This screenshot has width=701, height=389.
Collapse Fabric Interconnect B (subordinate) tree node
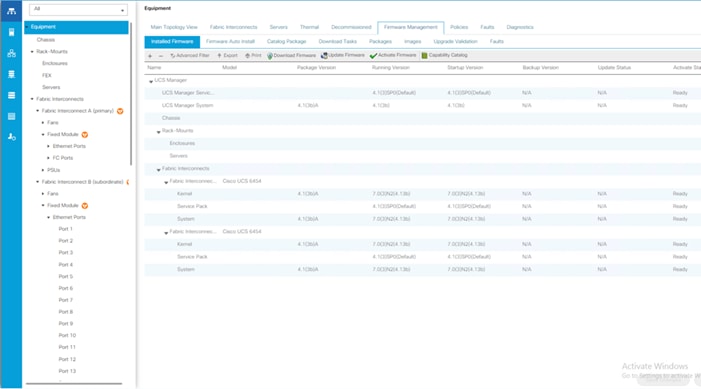tap(37, 182)
